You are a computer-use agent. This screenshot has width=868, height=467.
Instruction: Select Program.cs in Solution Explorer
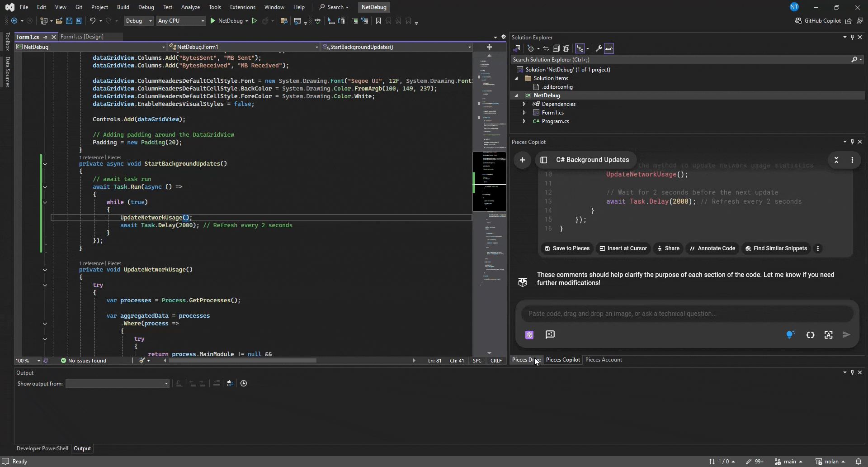tap(555, 121)
